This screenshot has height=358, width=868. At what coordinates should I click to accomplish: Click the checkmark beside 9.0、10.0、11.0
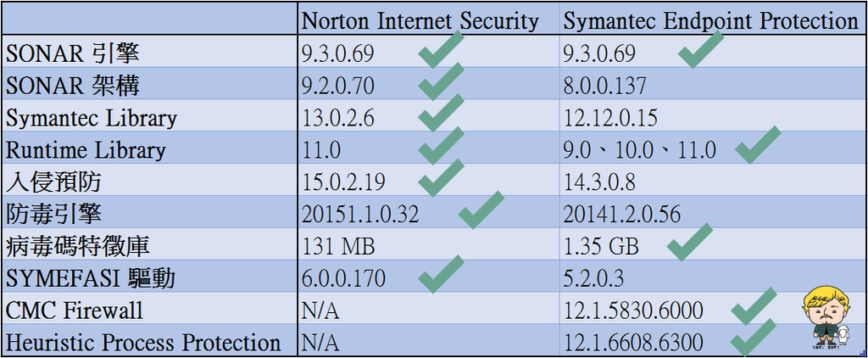[758, 145]
